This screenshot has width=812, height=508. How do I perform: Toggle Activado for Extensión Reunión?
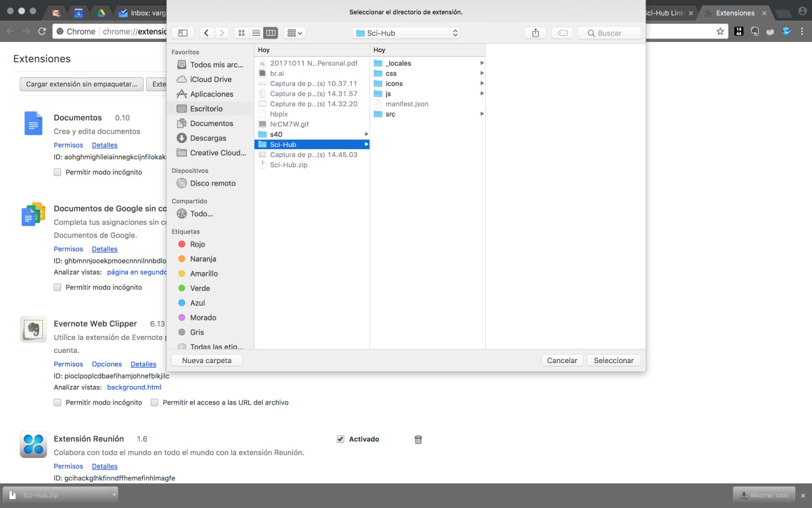(340, 439)
